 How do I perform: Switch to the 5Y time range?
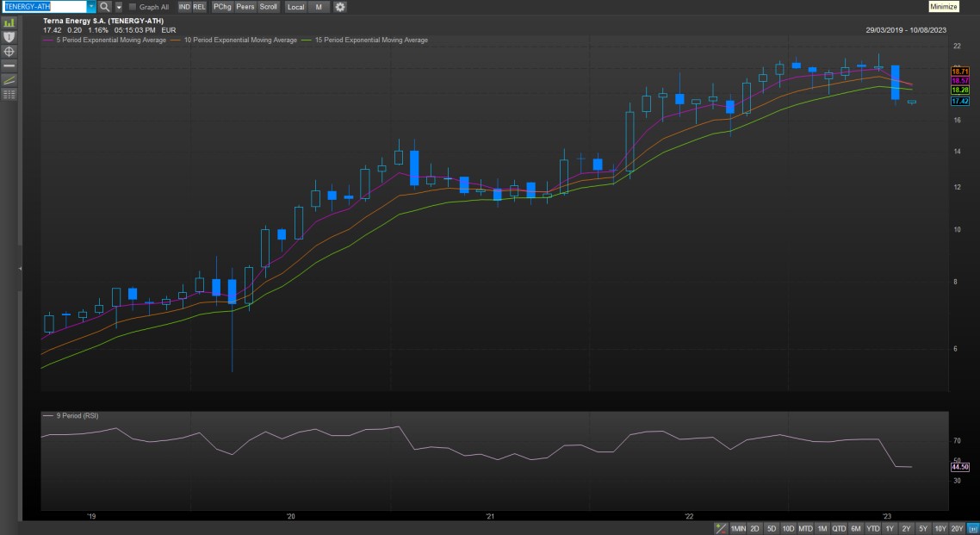(x=922, y=528)
